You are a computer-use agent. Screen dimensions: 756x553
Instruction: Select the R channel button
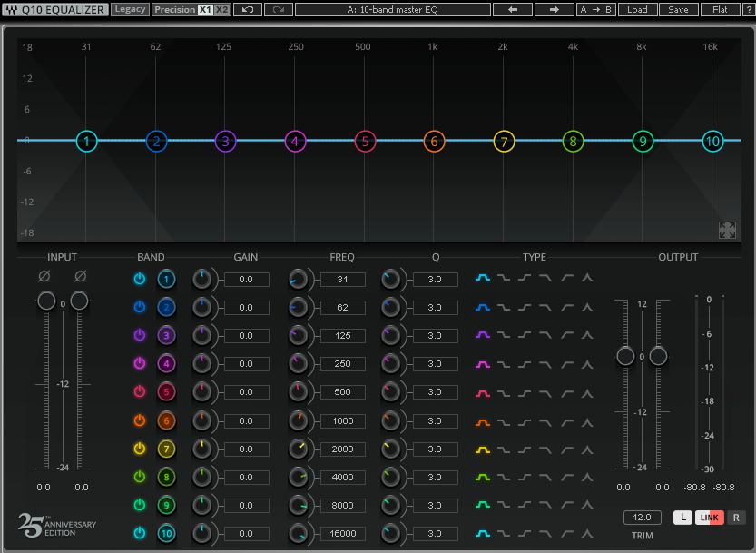point(736,518)
